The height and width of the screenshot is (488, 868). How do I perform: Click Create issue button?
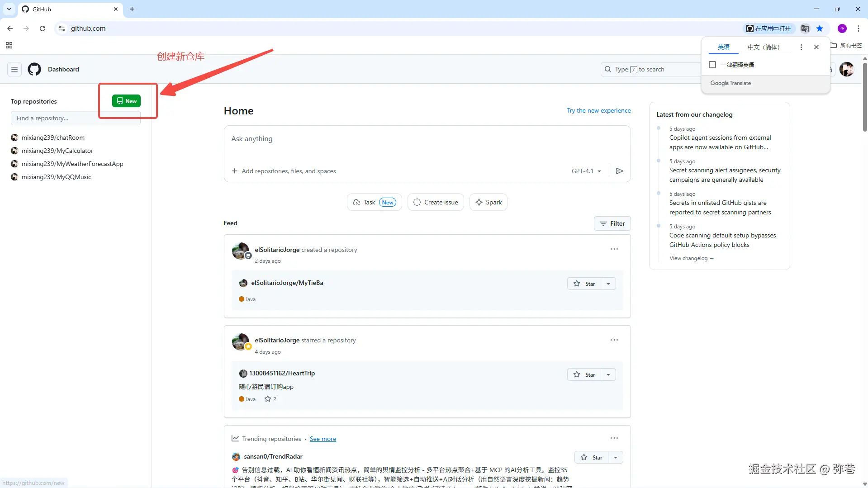(436, 202)
